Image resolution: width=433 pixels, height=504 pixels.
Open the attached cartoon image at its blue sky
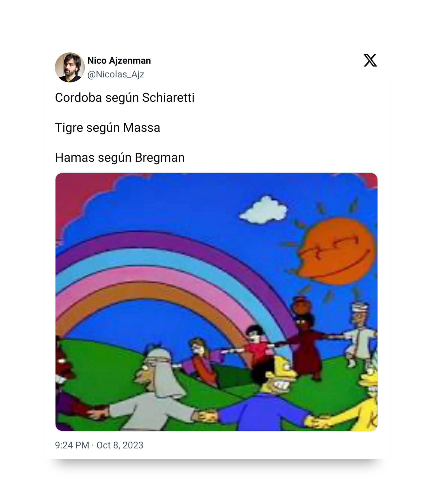point(170,207)
